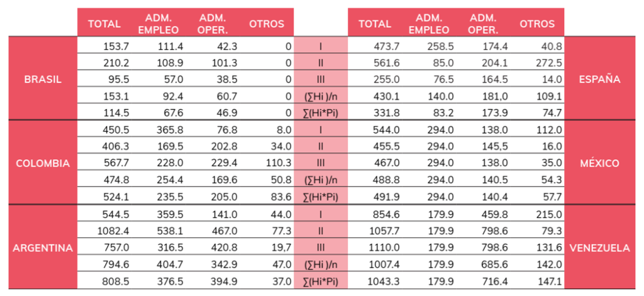This screenshot has width=644, height=296.
Task: Click the ARGENTINA row header cell
Action: [43, 248]
